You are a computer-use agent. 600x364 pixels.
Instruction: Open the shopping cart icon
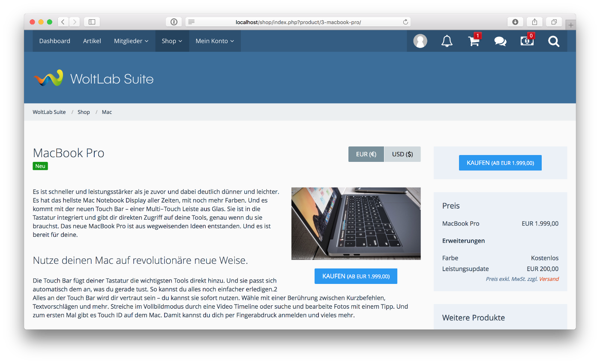[x=474, y=41]
